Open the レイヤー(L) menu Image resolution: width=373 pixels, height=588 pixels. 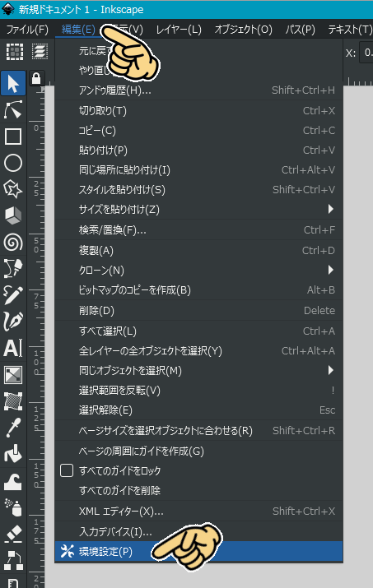tap(179, 30)
